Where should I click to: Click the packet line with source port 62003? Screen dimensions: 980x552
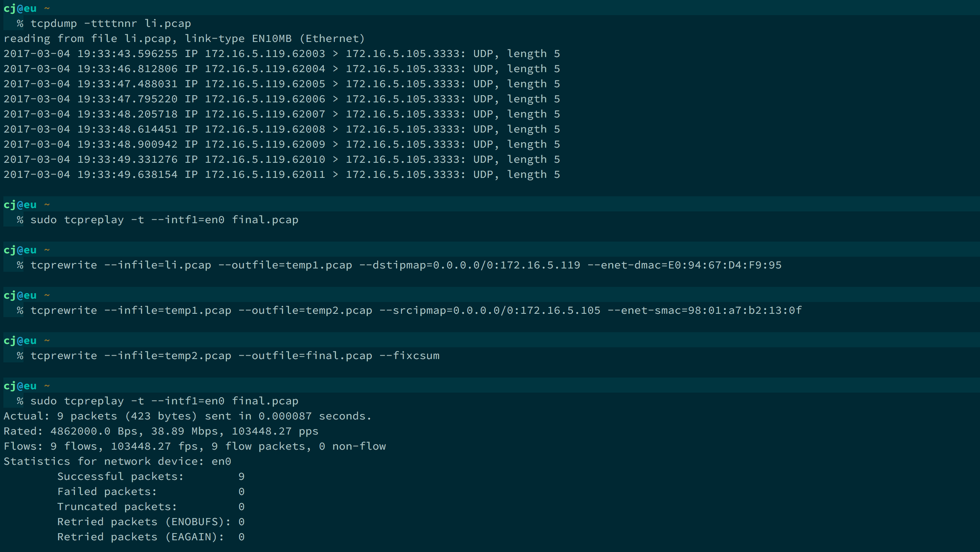[281, 54]
